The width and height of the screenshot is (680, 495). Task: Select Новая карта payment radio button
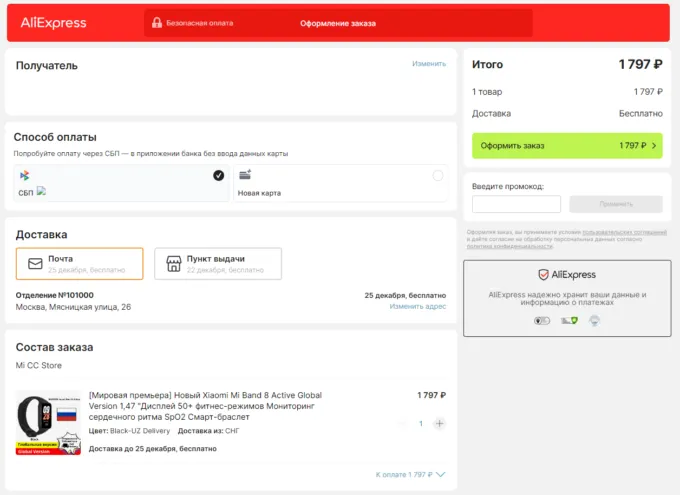(437, 176)
